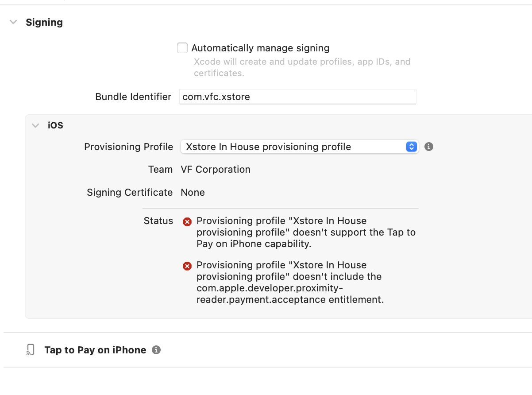Click the info icon next to Tap to Pay on iPhone
532x395 pixels.
(156, 350)
